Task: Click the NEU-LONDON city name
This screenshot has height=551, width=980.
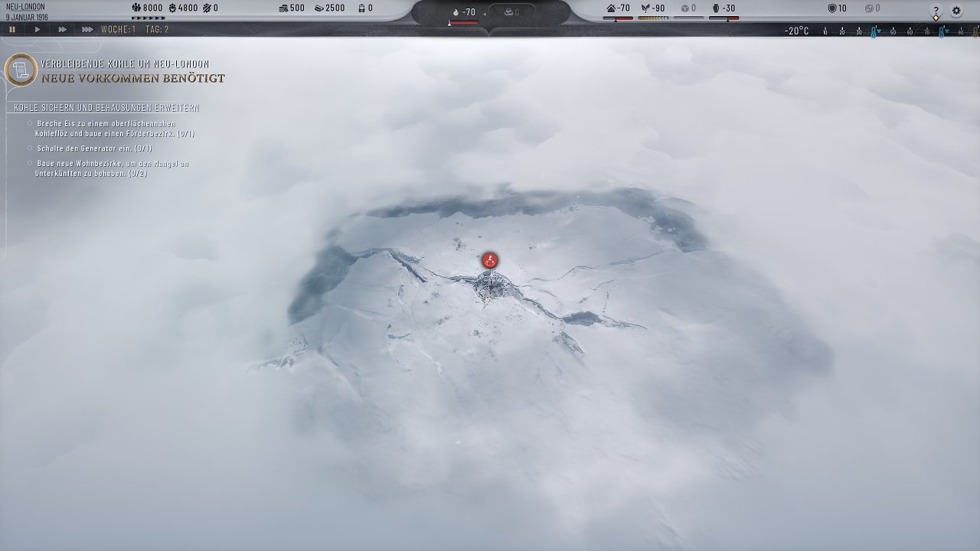Action: [x=25, y=7]
